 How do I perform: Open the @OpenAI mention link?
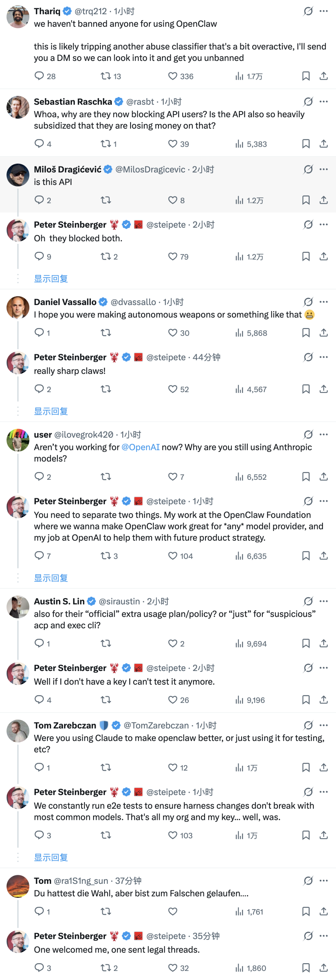(140, 447)
